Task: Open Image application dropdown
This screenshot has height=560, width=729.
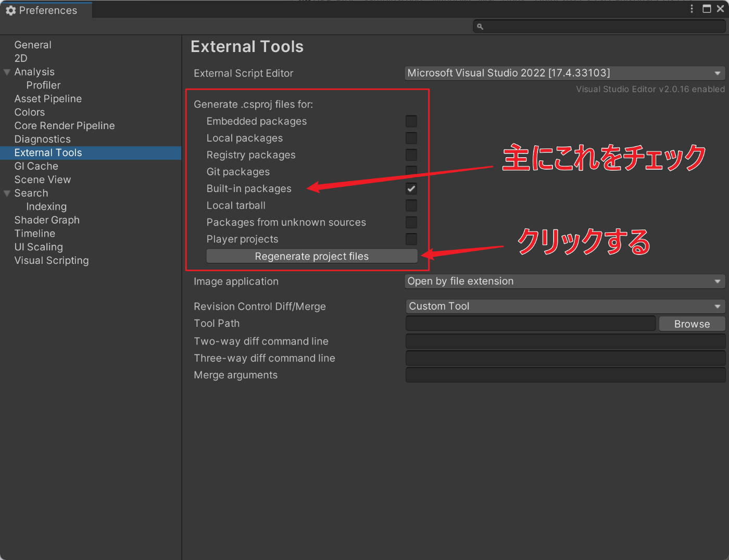Action: click(x=565, y=281)
